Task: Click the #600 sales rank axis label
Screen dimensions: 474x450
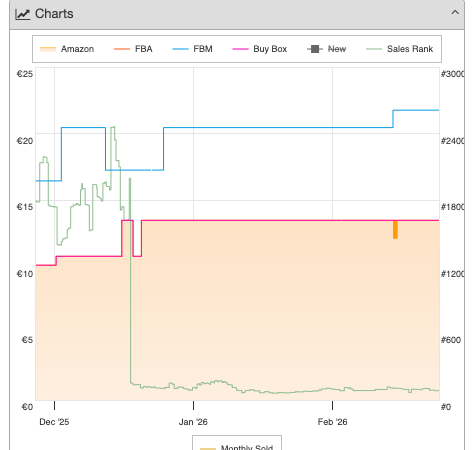Action: tap(451, 340)
